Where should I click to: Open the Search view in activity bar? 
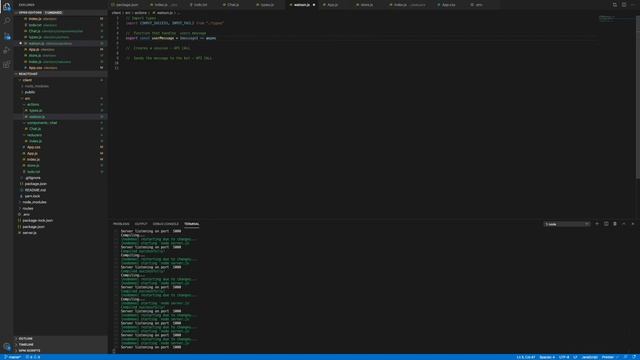[7, 20]
